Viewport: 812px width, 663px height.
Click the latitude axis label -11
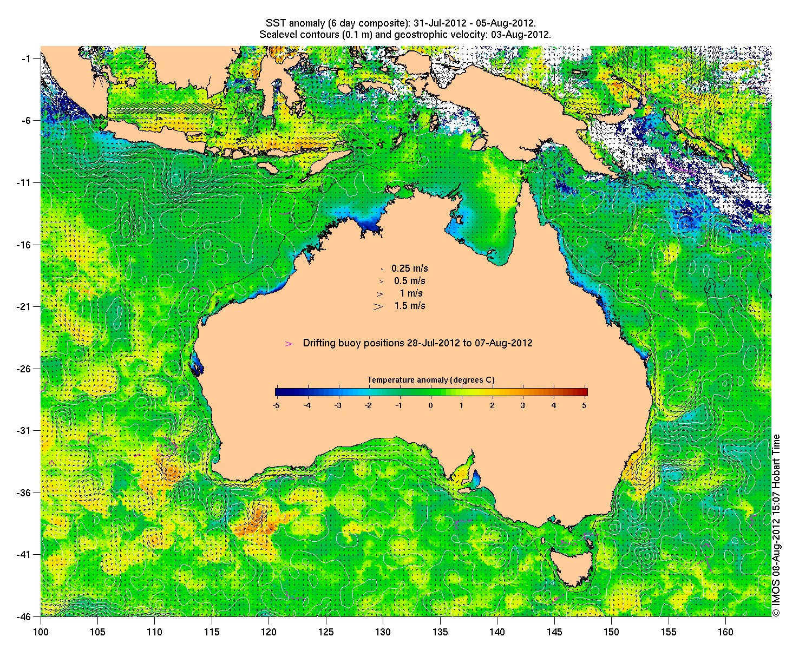[x=25, y=182]
